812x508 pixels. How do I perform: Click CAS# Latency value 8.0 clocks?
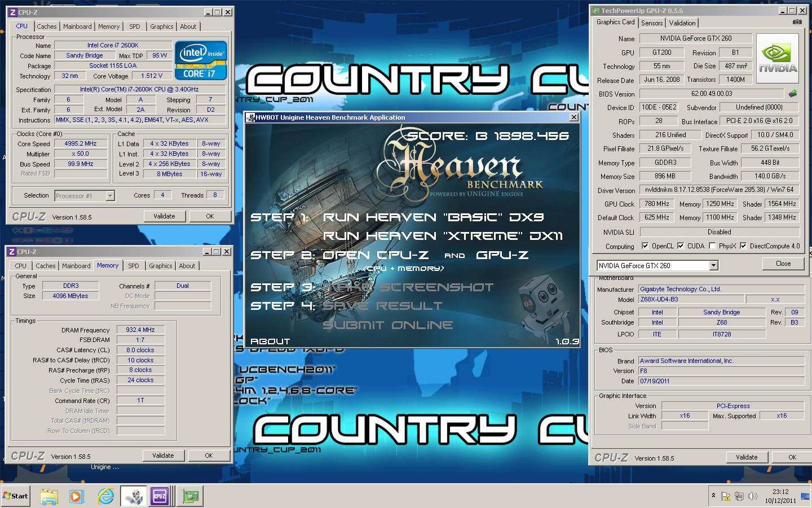pos(140,350)
